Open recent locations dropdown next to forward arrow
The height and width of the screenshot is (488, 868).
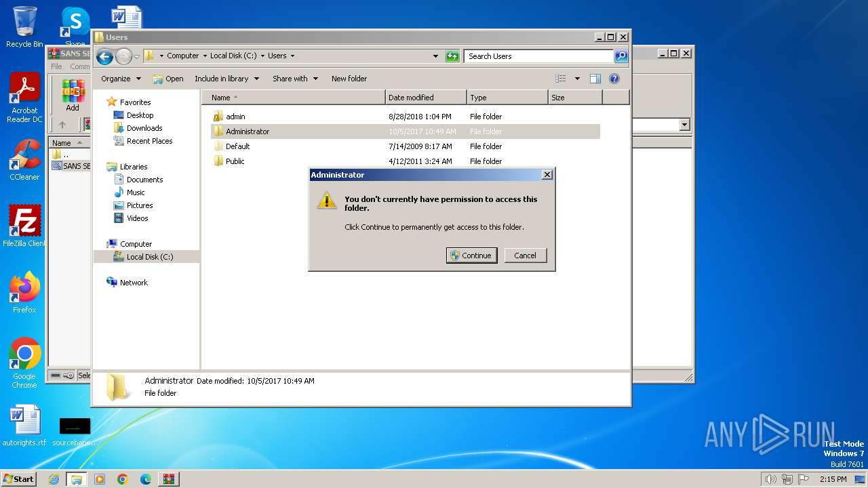tap(137, 56)
